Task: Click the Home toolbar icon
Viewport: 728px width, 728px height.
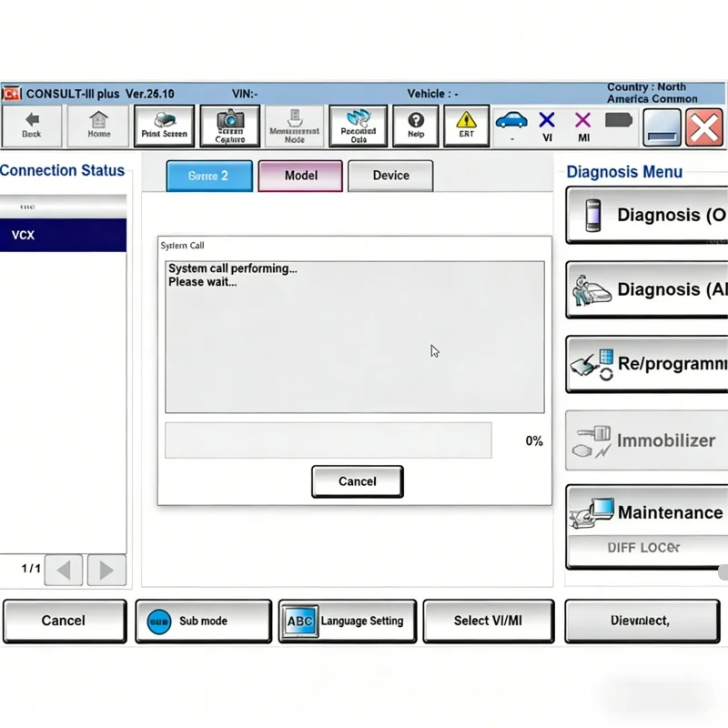Action: pos(97,126)
